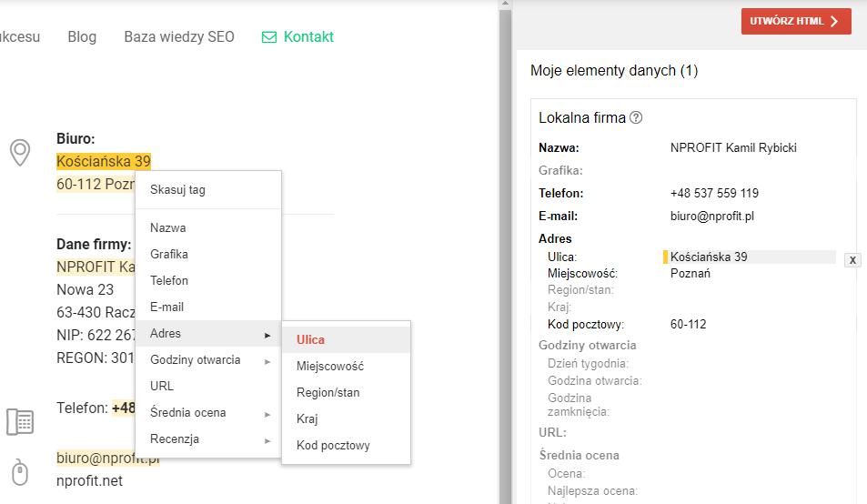Select Miejscowość in the address submenu
The width and height of the screenshot is (867, 504).
[329, 367]
